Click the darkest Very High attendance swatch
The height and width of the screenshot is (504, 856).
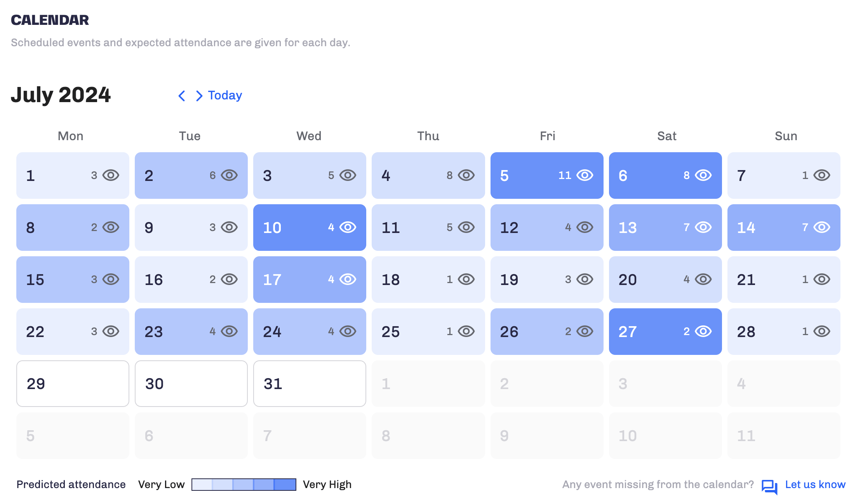pos(285,485)
